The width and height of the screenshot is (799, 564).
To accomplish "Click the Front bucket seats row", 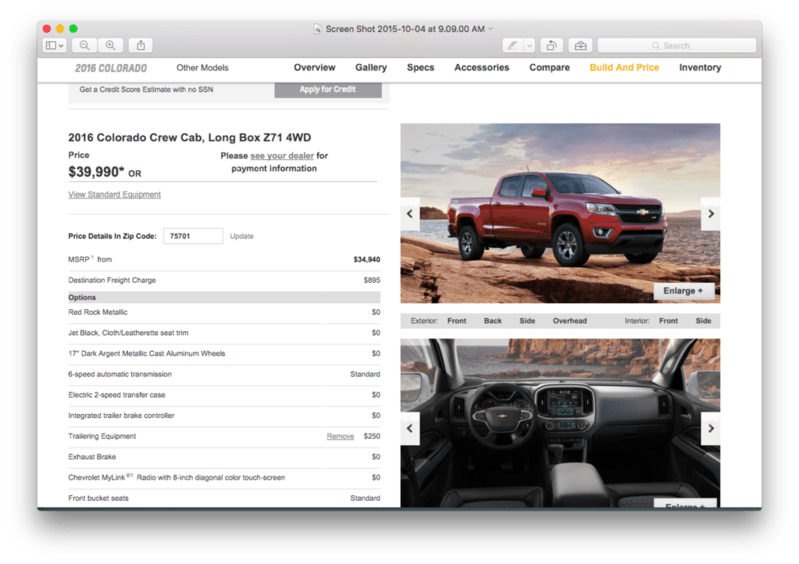I will [224, 498].
